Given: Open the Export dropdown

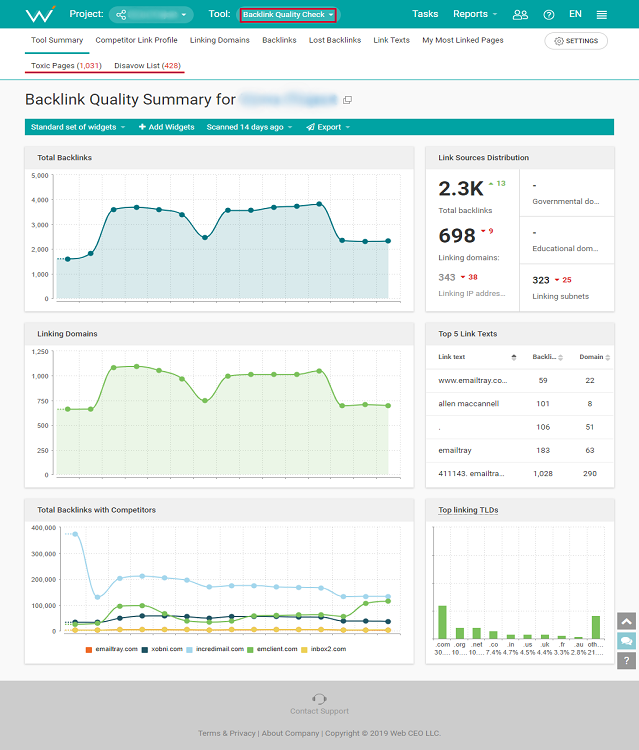Looking at the screenshot, I should pyautogui.click(x=328, y=127).
